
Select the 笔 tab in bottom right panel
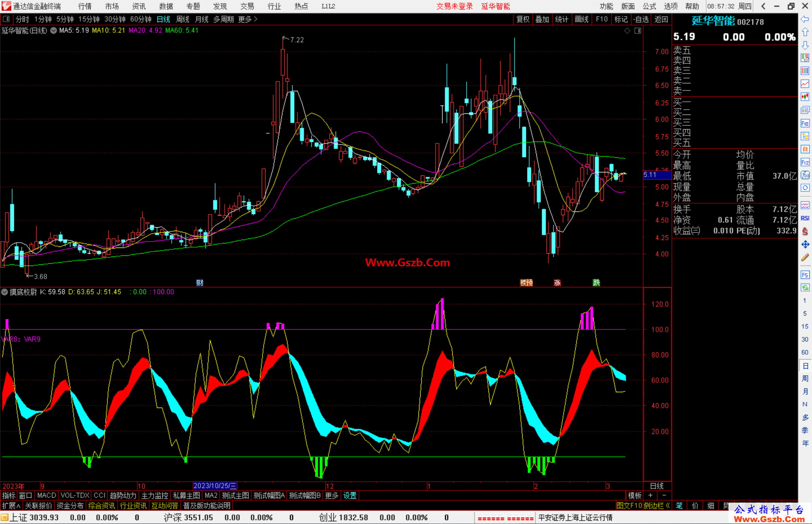click(x=679, y=506)
